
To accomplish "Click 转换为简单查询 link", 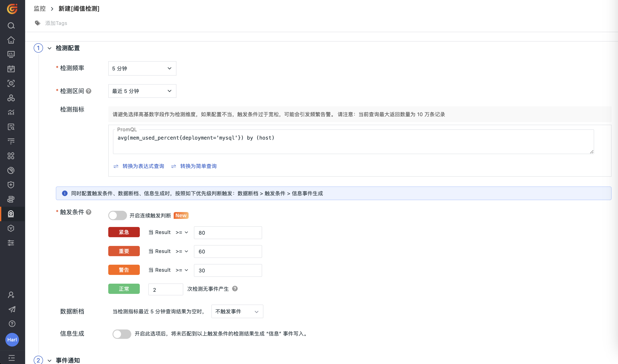I will tap(198, 166).
